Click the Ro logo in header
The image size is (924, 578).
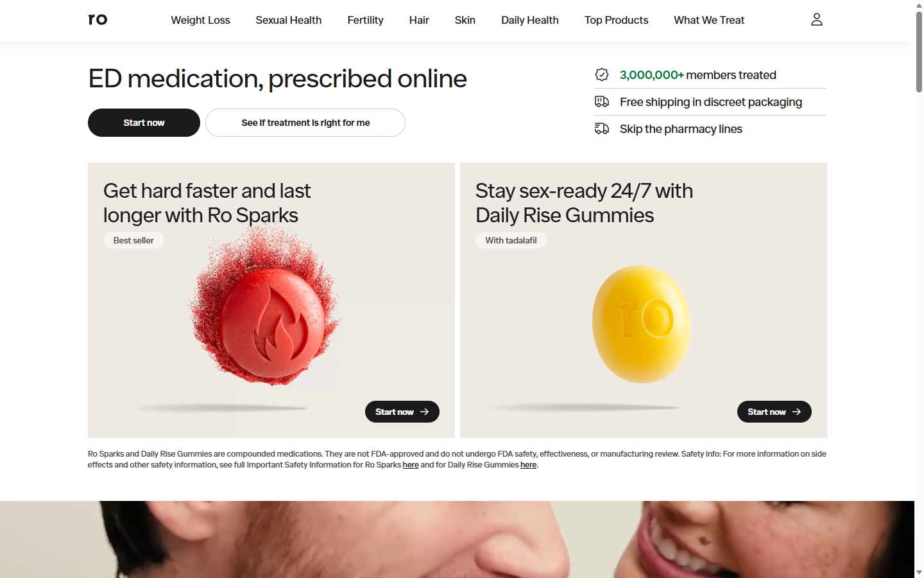point(98,19)
